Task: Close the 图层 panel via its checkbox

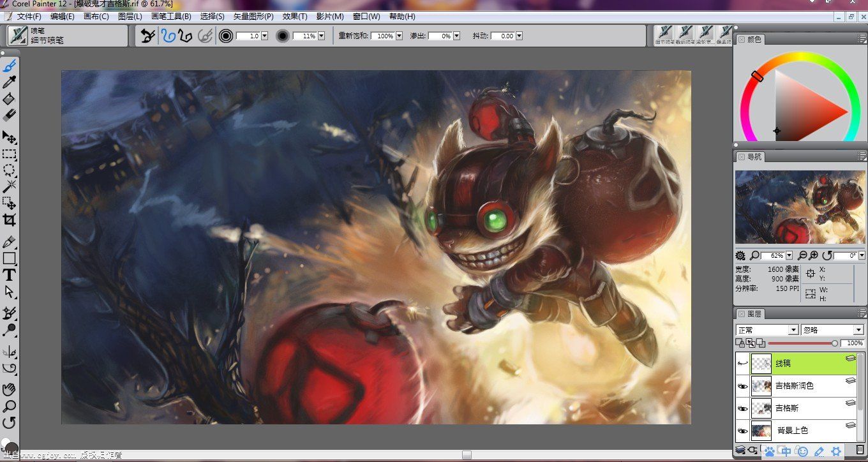Action: 741,313
